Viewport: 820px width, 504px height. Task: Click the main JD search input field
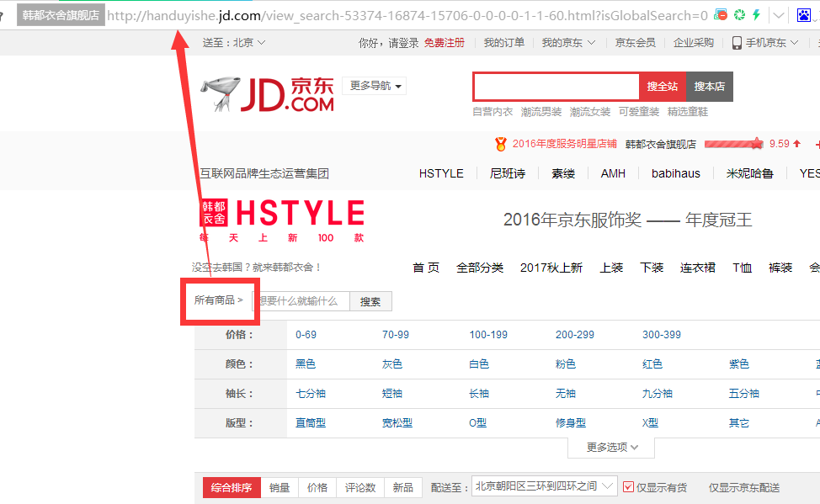click(x=556, y=87)
